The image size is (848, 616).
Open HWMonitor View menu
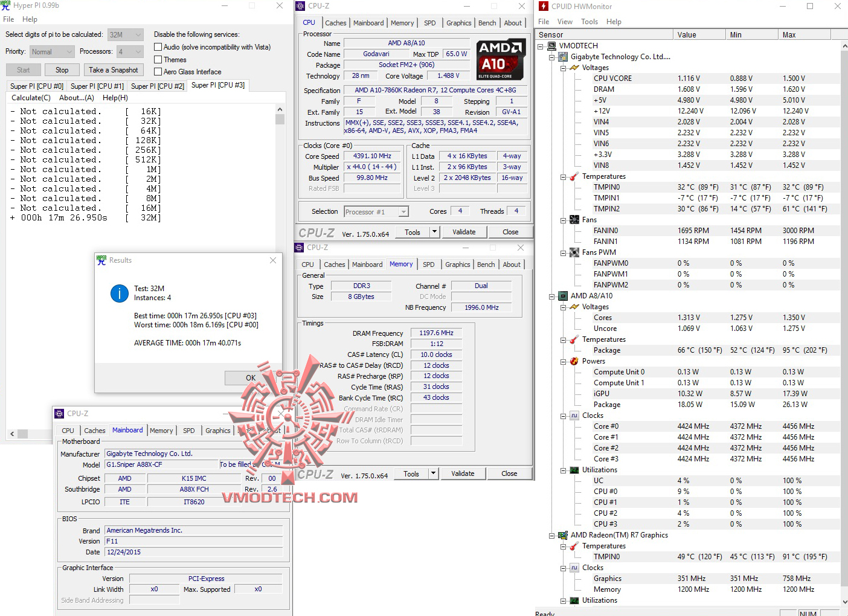point(565,22)
